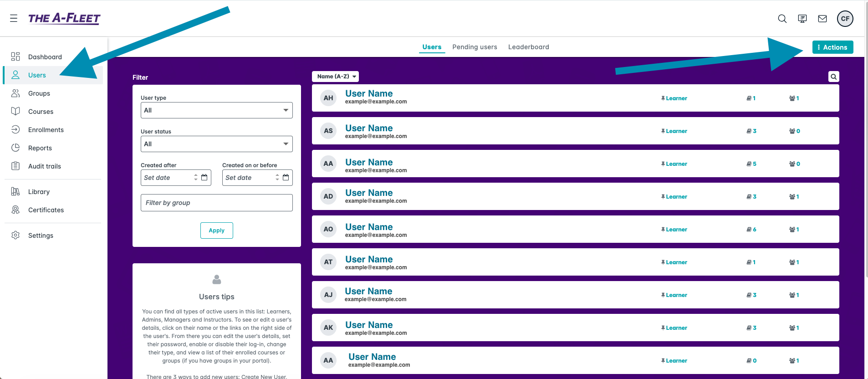The image size is (868, 379).
Task: Click the presentation board icon in header
Action: point(802,19)
